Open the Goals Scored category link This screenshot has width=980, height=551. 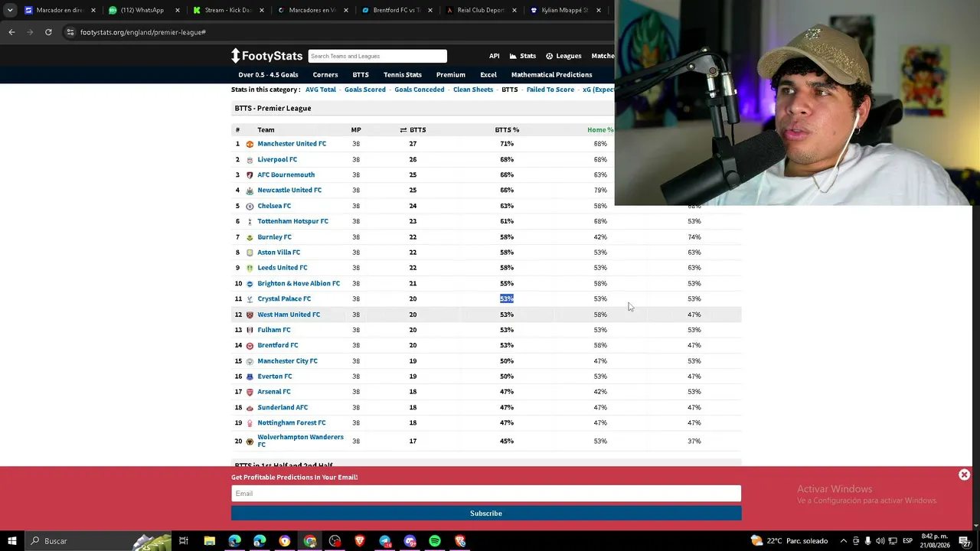click(x=365, y=90)
